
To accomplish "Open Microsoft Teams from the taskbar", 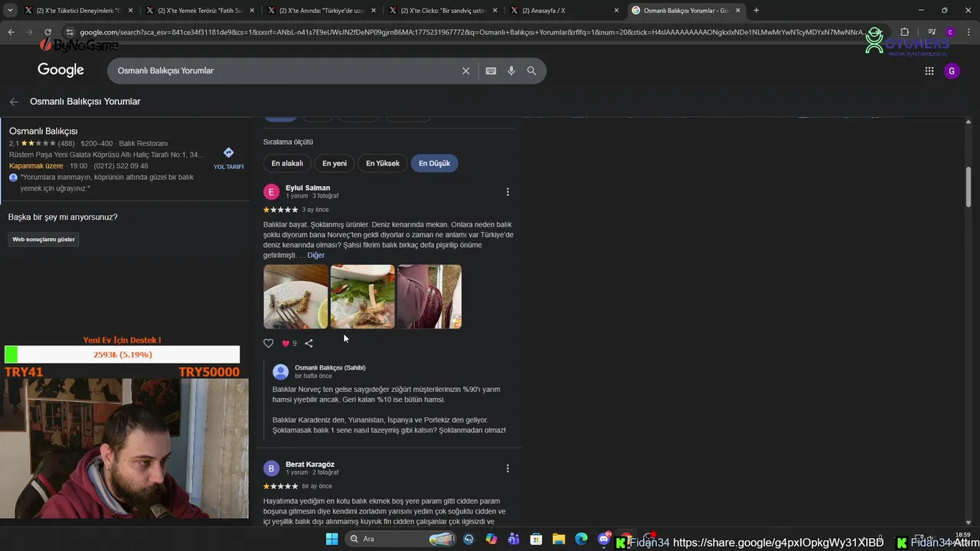I will click(x=514, y=539).
